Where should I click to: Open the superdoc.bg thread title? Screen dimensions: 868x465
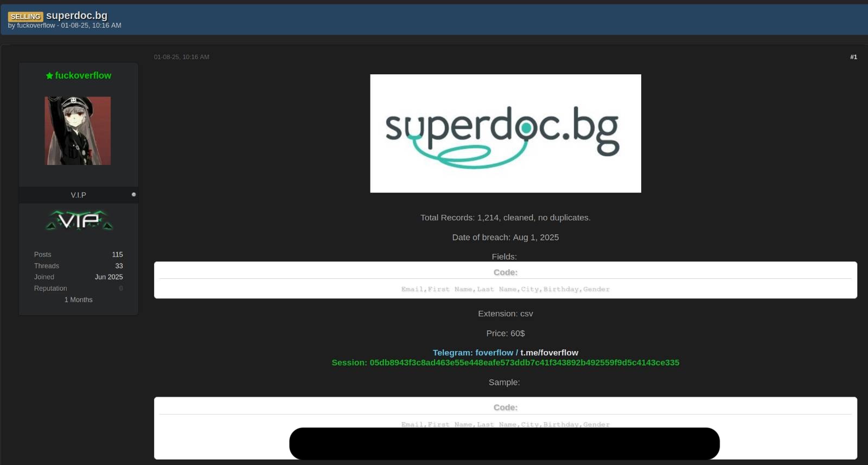76,15
